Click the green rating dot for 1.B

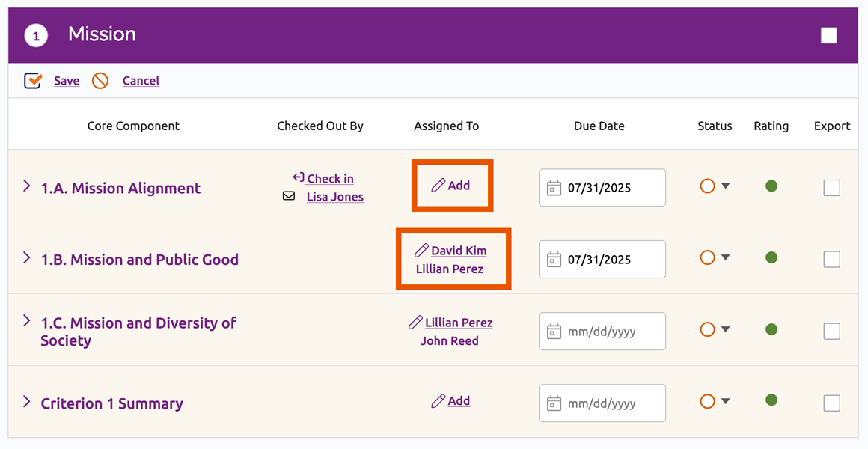771,257
